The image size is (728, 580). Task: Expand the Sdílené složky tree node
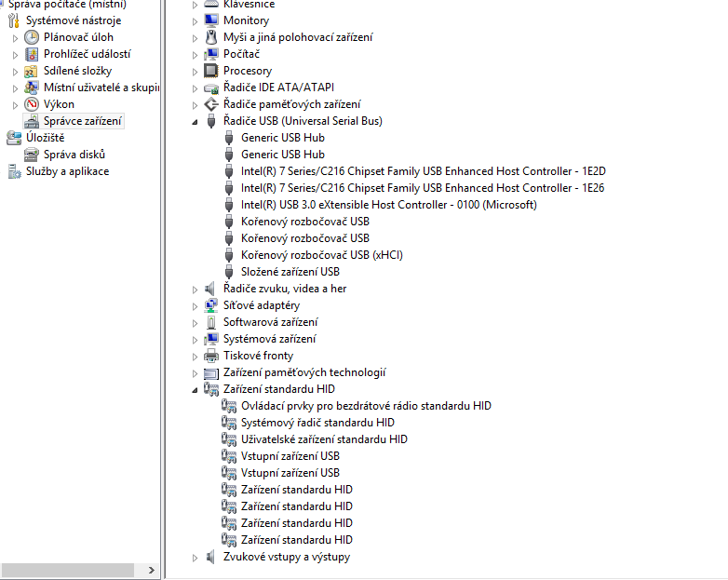click(15, 71)
